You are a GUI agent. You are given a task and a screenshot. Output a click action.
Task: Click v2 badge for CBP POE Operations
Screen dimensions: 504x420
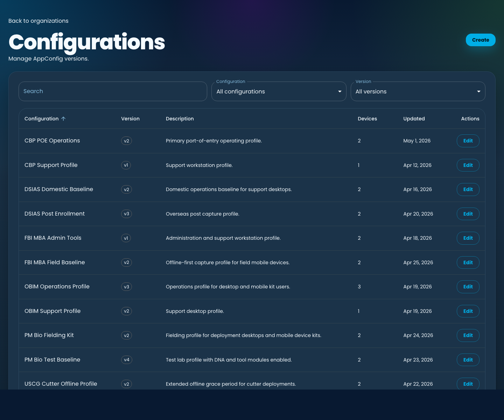[x=126, y=141]
